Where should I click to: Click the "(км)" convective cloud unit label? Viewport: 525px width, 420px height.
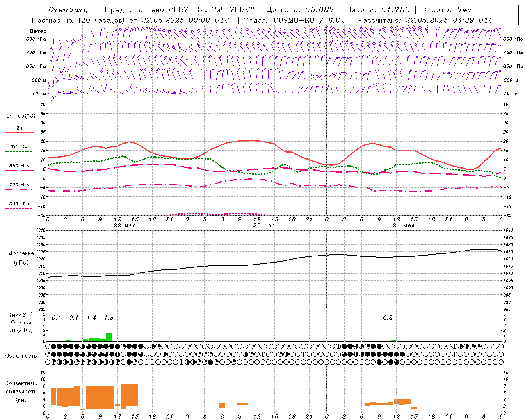pyautogui.click(x=21, y=399)
